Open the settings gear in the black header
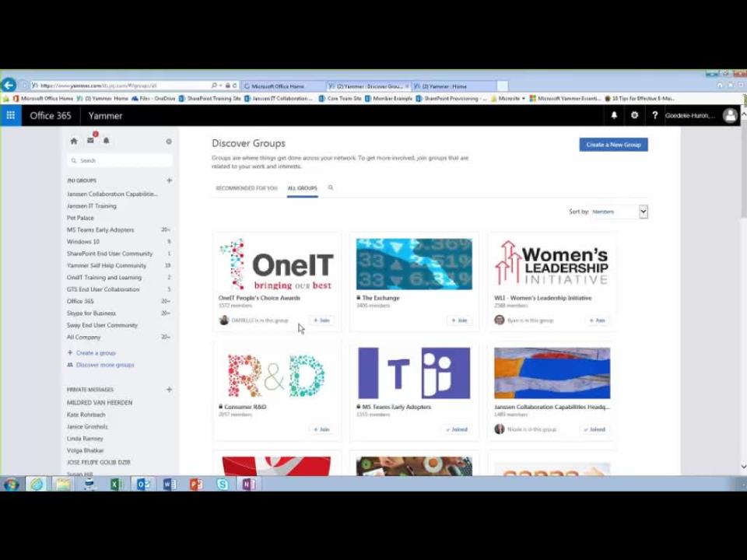Viewport: 747px width, 560px height. [635, 115]
